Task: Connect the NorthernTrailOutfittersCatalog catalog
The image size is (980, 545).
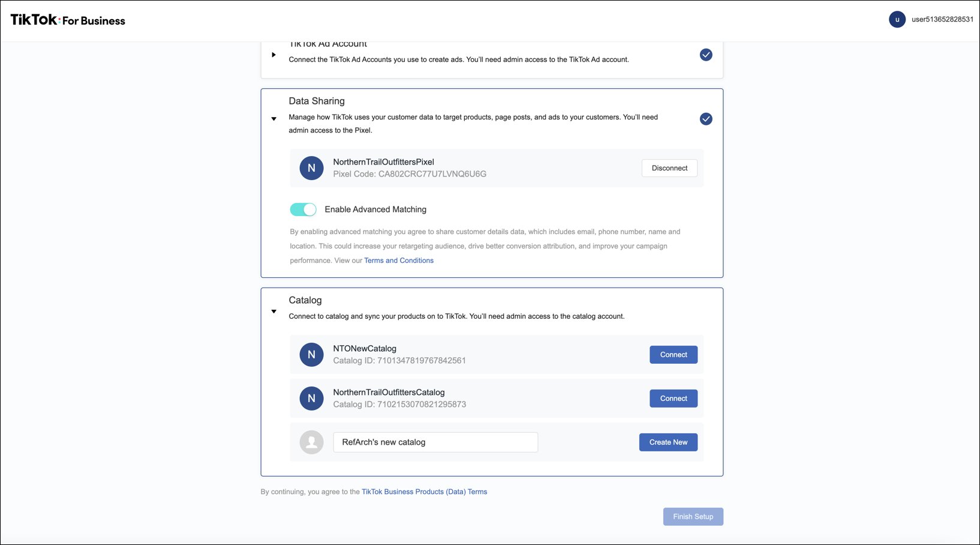Action: [673, 399]
